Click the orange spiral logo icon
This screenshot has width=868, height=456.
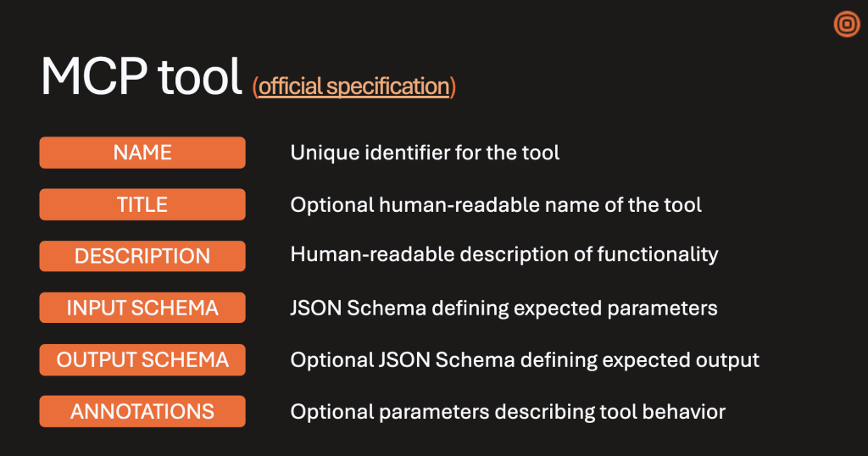click(x=846, y=25)
